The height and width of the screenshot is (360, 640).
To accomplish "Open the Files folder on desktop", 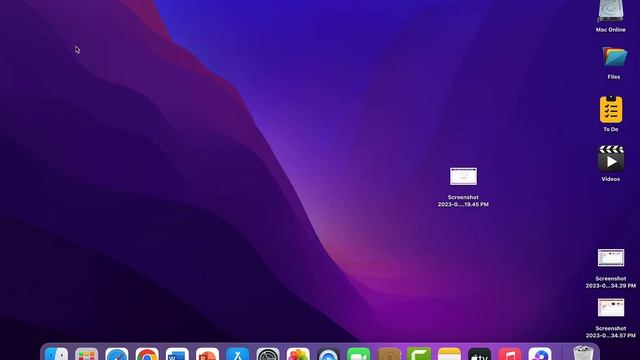I will pyautogui.click(x=614, y=57).
